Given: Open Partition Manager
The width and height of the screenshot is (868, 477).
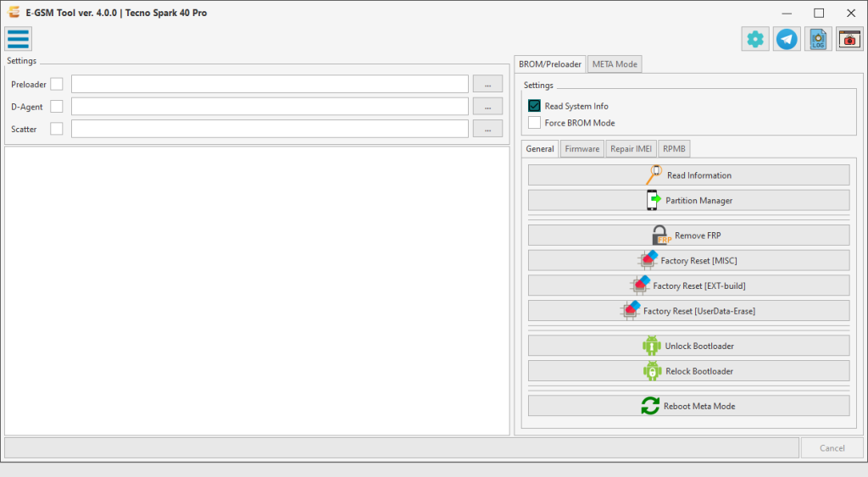Looking at the screenshot, I should (688, 201).
